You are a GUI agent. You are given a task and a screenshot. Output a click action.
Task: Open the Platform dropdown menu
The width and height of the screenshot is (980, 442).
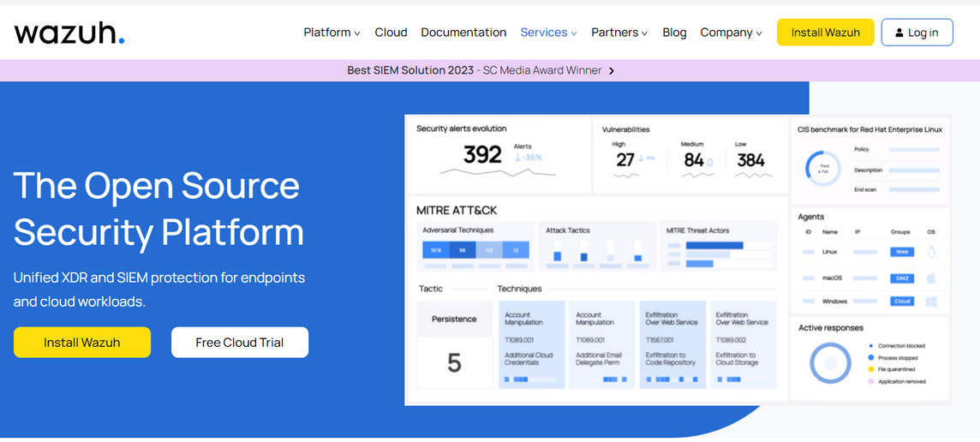[x=332, y=33]
